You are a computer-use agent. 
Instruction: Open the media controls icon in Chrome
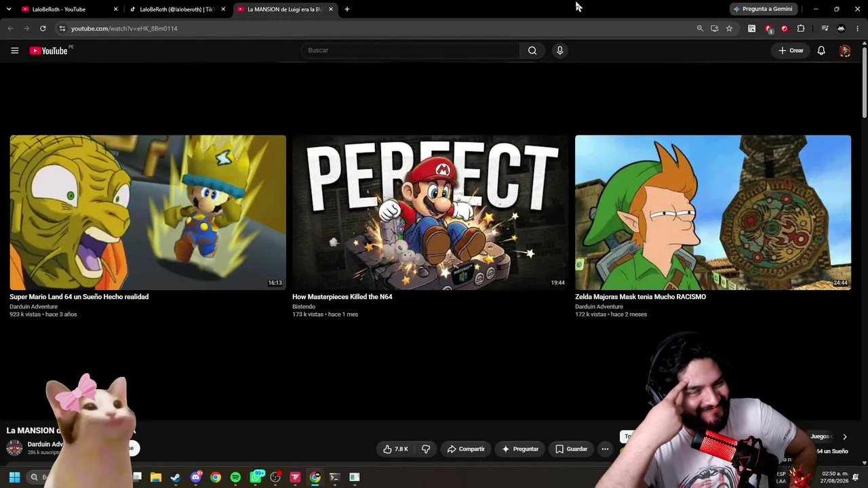[825, 28]
